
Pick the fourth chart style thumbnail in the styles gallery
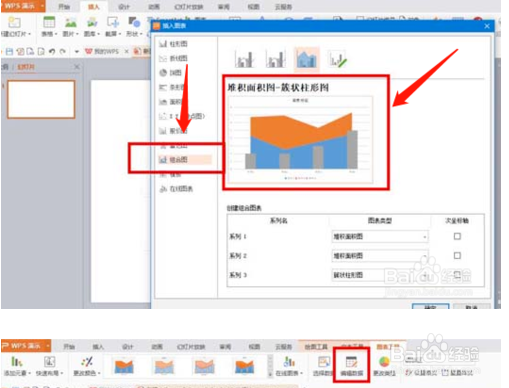pos(244,366)
